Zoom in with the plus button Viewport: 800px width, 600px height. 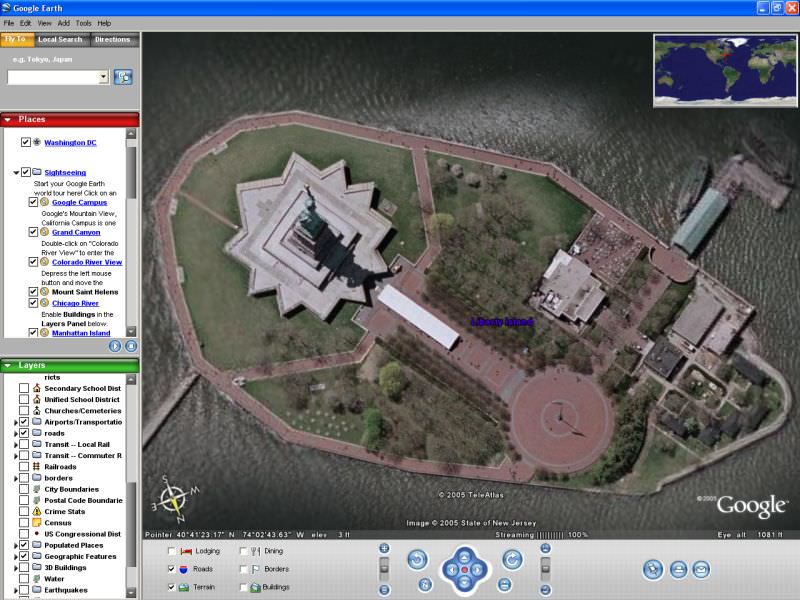[x=384, y=548]
